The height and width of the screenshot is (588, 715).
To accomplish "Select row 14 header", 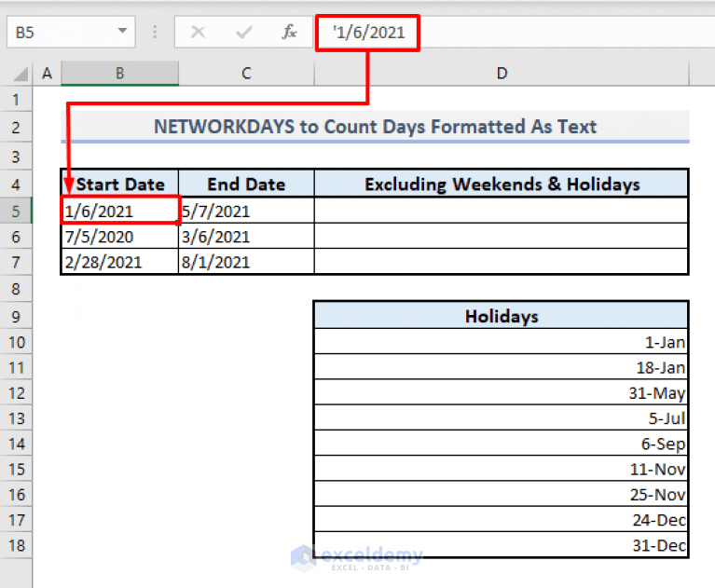I will (x=16, y=444).
